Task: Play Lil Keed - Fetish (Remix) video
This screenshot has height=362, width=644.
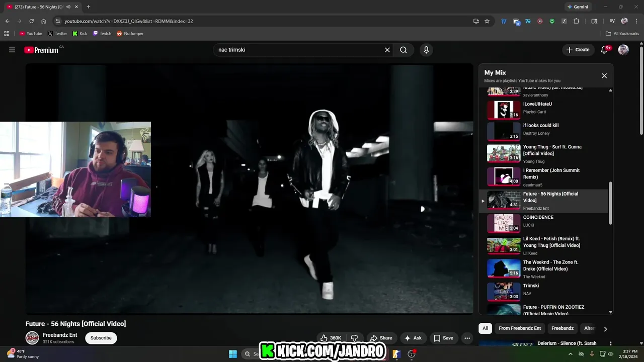Action: click(543, 245)
